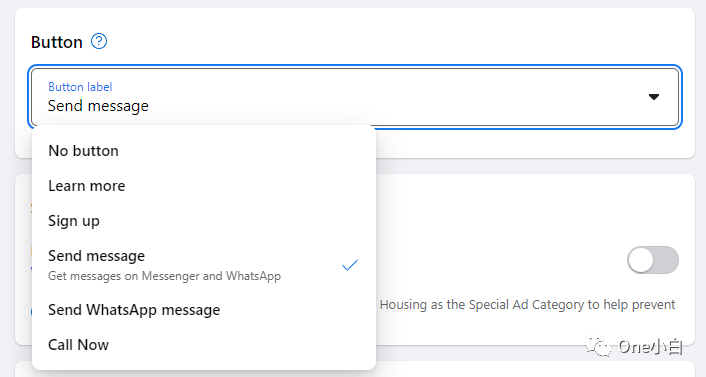Click the Housing Special Ad Category text
The width and height of the screenshot is (706, 377).
[527, 304]
